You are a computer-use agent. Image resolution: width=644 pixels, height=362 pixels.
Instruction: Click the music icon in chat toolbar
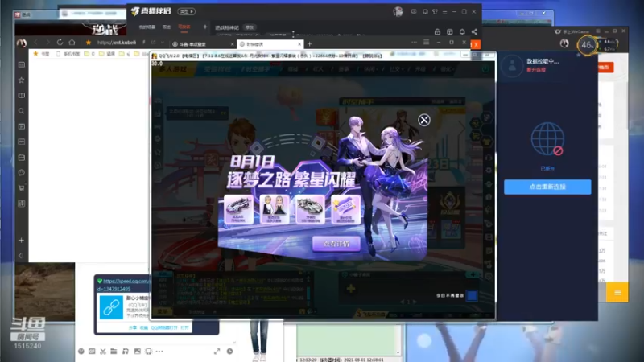(x=126, y=352)
